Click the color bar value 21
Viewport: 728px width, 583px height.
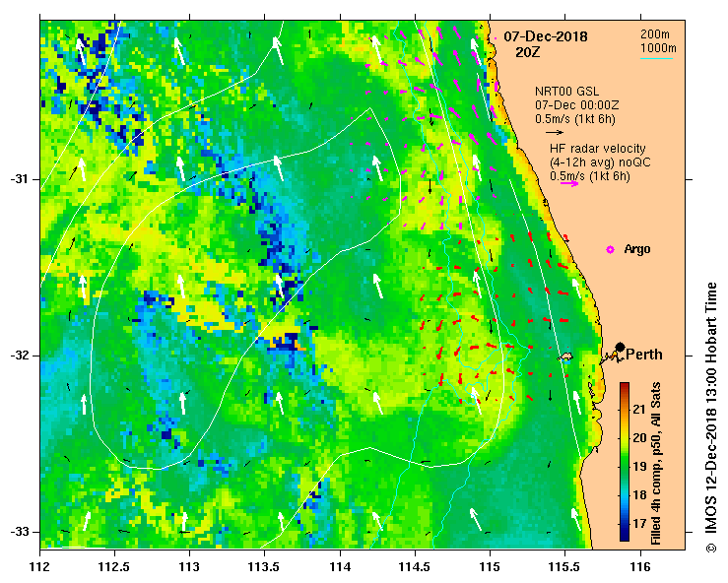tap(639, 409)
